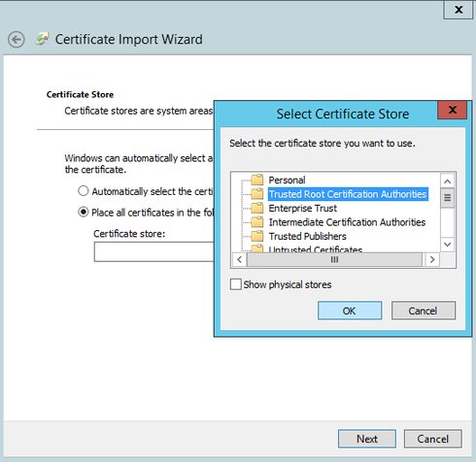Click the horizontal scroll right arrow
476x462 pixels.
(x=432, y=259)
